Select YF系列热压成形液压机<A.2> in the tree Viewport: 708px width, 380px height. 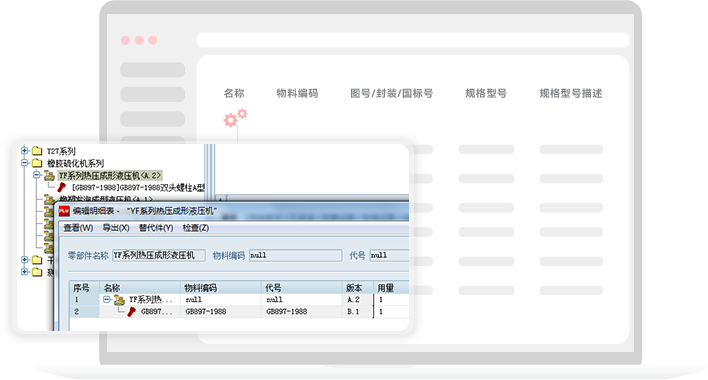point(110,175)
